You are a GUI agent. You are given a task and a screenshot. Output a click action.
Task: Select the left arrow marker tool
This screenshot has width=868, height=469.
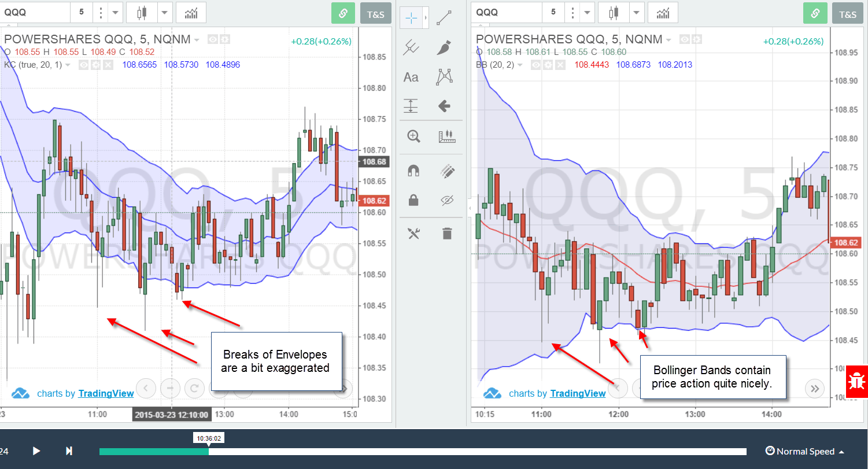(x=444, y=106)
